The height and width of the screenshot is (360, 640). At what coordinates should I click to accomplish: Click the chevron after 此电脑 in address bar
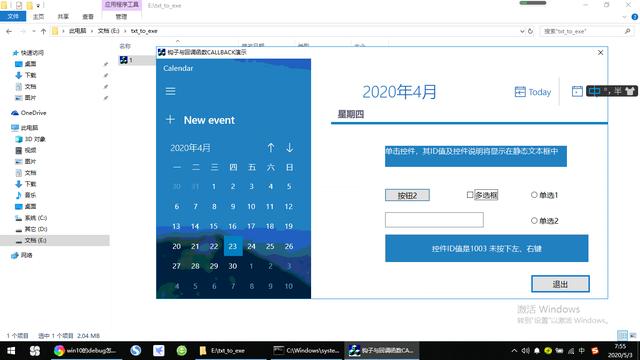(x=92, y=31)
